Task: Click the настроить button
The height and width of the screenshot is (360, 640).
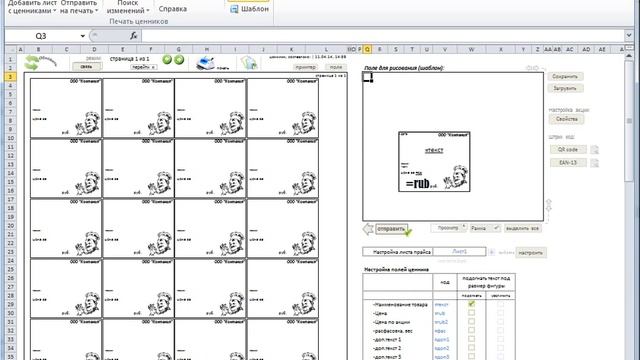Action: (x=531, y=253)
